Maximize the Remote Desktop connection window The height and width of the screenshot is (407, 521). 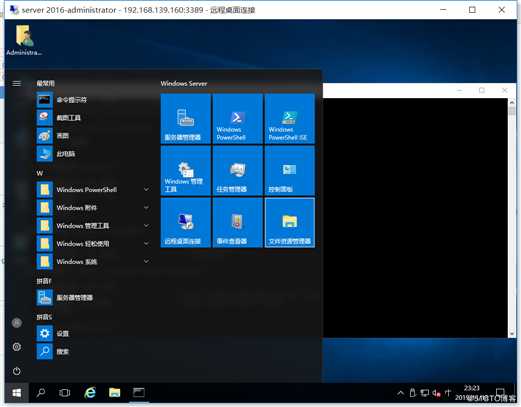[x=472, y=10]
